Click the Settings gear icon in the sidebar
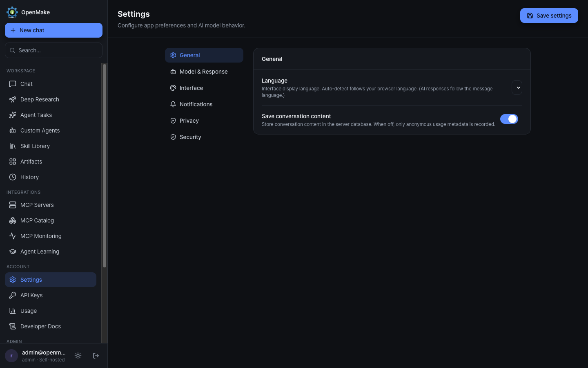The height and width of the screenshot is (368, 588). click(13, 280)
